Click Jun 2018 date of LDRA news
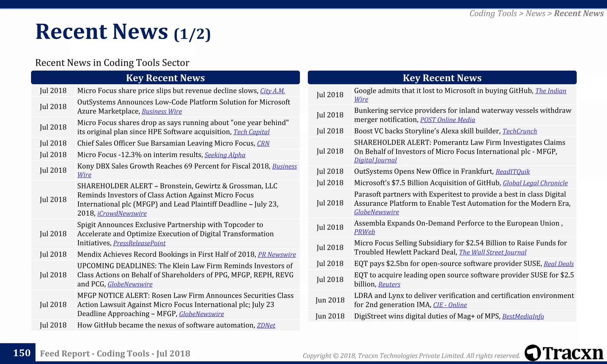This screenshot has width=607, height=364. pos(330,300)
